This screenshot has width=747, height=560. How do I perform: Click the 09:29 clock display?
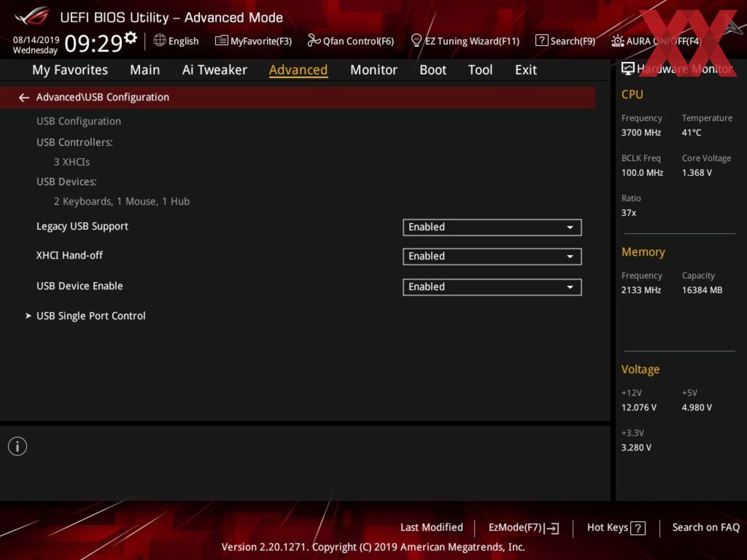[93, 43]
